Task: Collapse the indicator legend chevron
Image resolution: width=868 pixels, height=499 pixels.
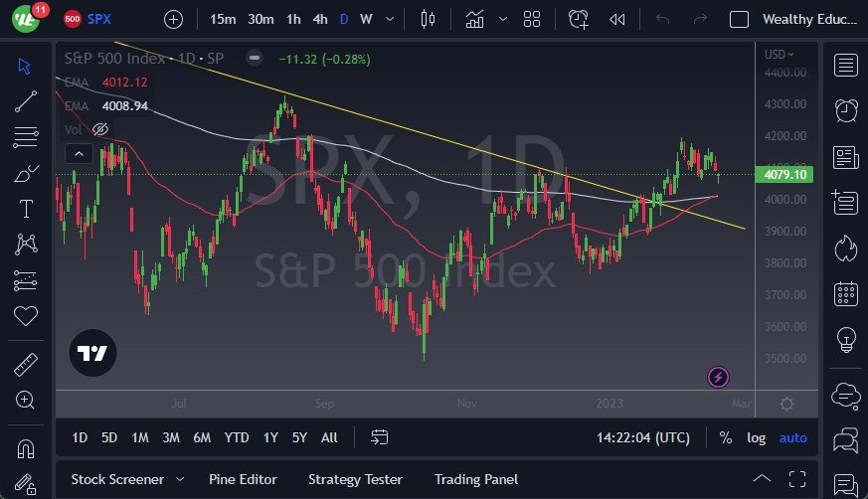Action: tap(79, 153)
